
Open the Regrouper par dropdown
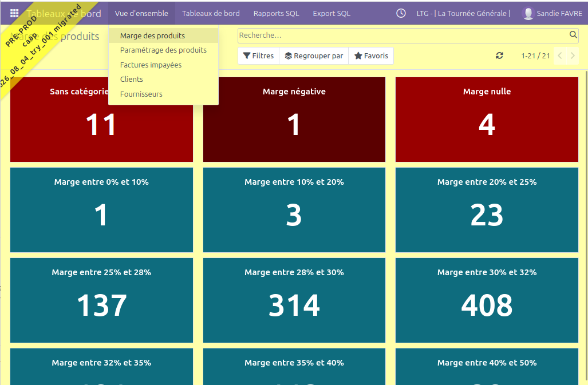(314, 56)
